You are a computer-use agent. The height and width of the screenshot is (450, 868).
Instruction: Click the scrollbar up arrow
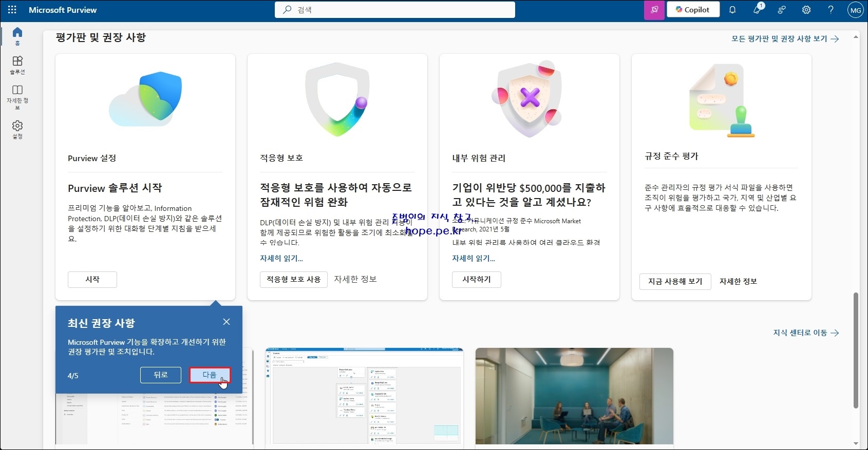856,37
